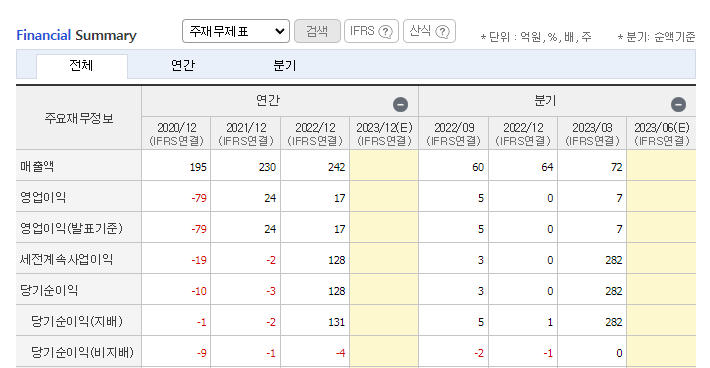
Task: Click the 영업이익(발표기준) row label
Action: point(71,228)
